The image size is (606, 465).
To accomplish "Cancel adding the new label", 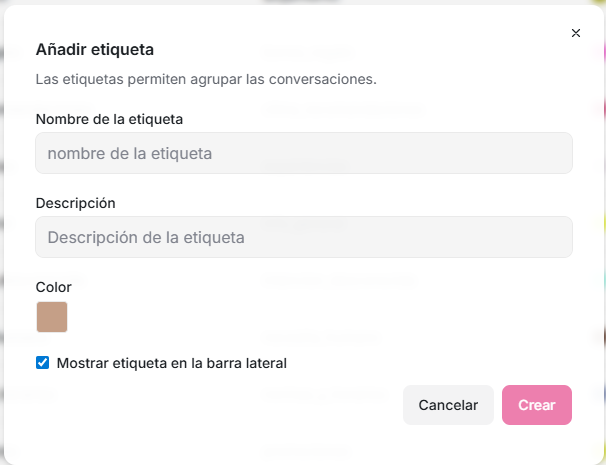I will pos(448,405).
